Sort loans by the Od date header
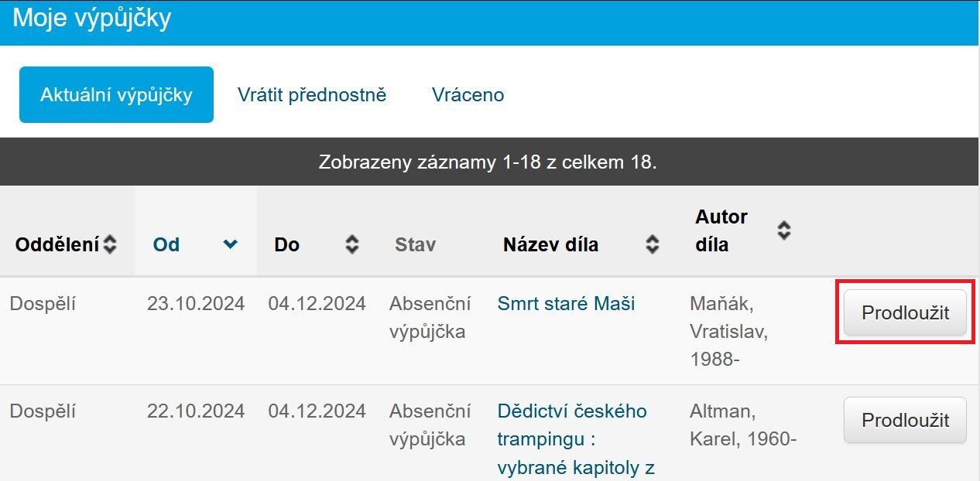Screen dimensions: 980x481 pyautogui.click(x=166, y=245)
